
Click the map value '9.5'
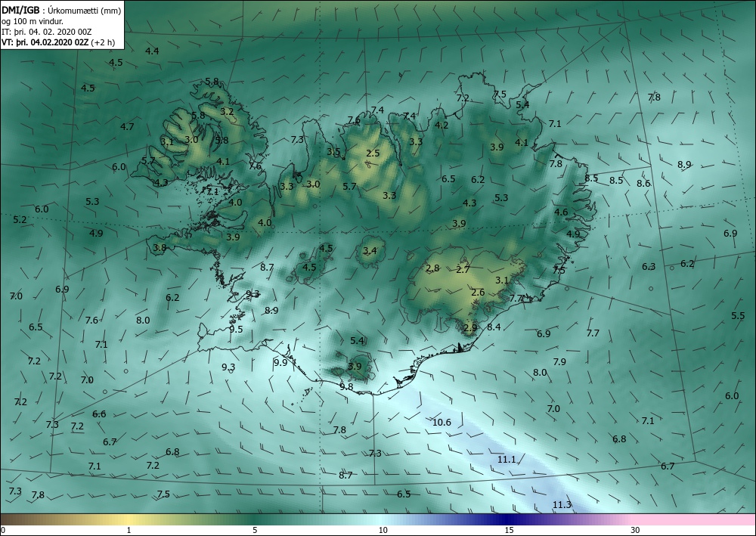tap(236, 329)
